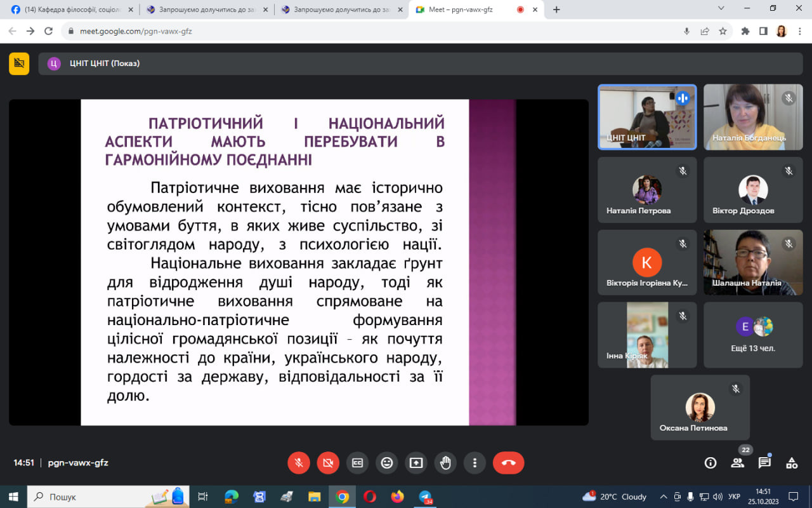Select Інна Кіріяк's video tile
The height and width of the screenshot is (508, 812).
(647, 335)
